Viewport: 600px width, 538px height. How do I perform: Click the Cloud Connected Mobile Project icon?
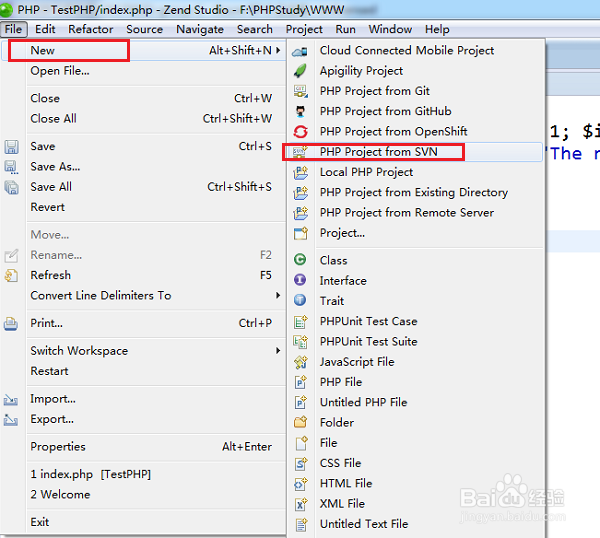(x=300, y=51)
